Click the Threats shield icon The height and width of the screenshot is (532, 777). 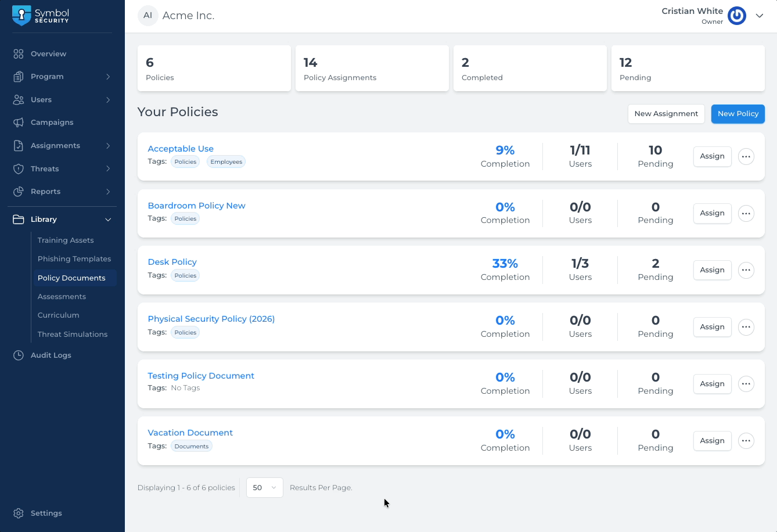[x=19, y=169]
